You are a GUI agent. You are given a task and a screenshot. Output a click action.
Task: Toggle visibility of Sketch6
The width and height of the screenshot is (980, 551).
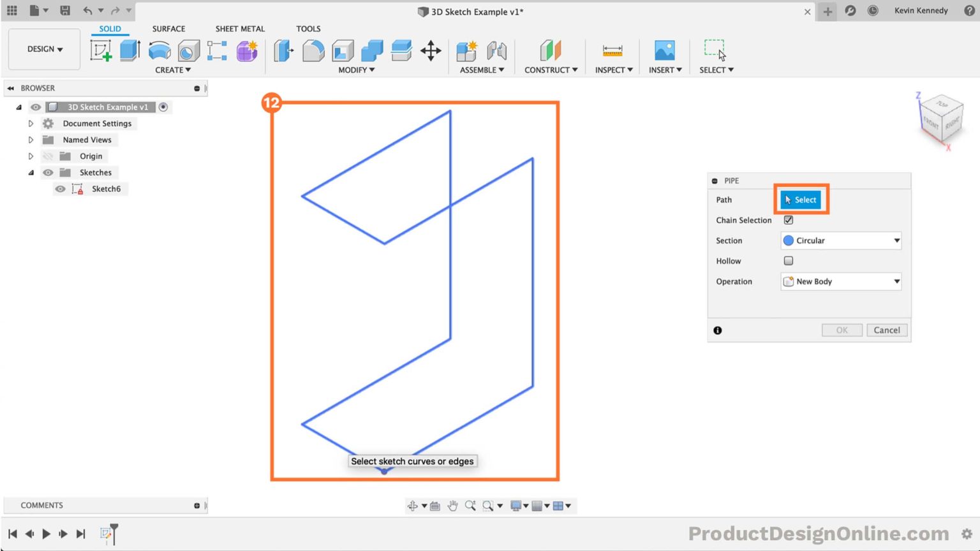[61, 189]
